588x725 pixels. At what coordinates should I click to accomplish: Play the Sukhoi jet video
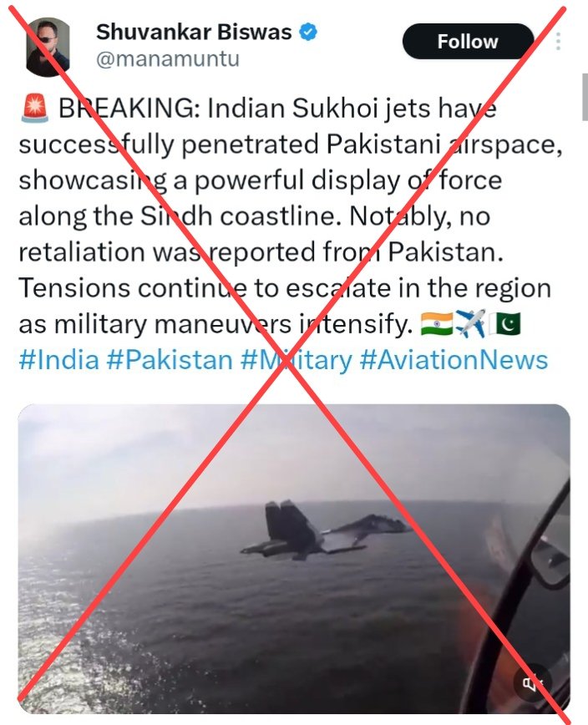coord(294,559)
